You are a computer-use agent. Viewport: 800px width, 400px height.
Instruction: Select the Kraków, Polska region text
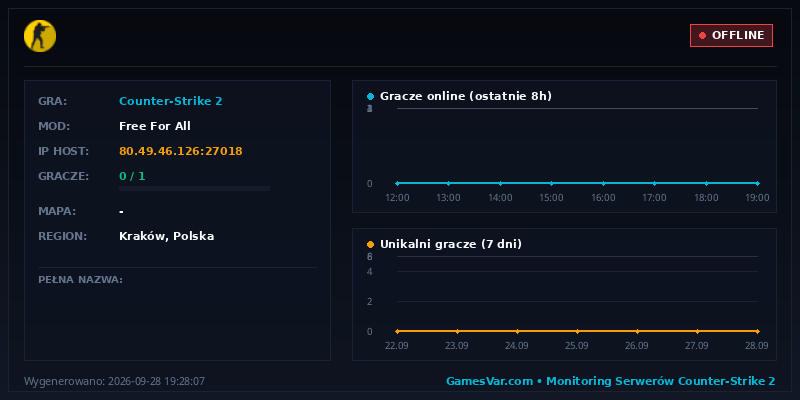click(166, 236)
